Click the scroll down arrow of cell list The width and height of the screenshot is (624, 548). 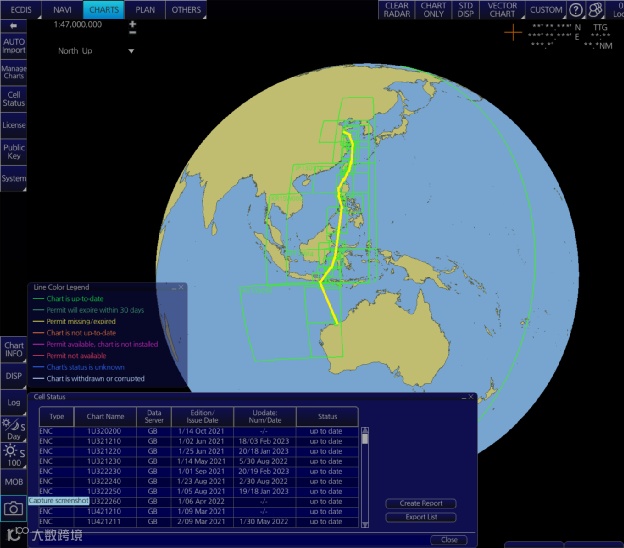365,525
